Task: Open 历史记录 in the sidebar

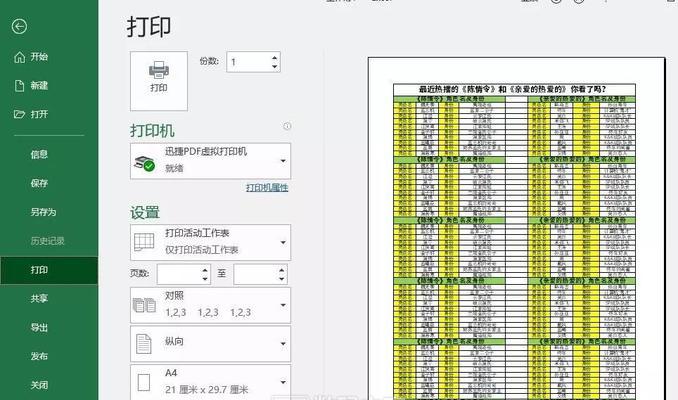Action: 49,241
